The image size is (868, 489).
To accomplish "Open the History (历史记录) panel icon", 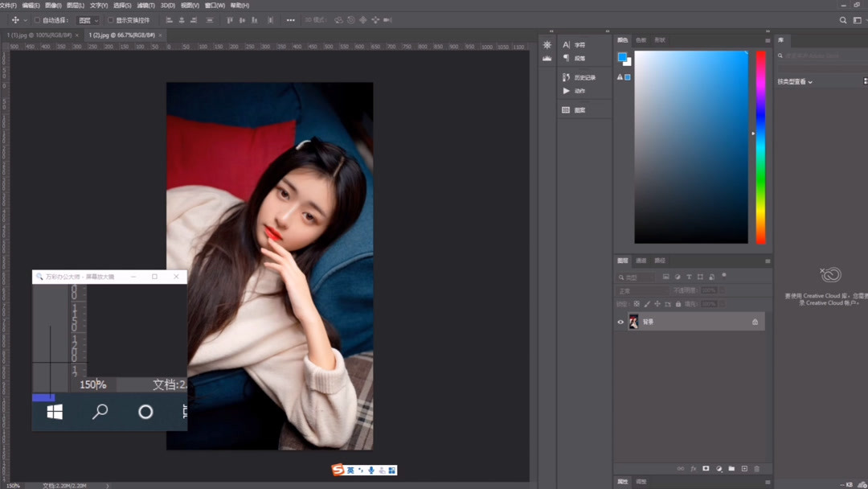I will 566,77.
